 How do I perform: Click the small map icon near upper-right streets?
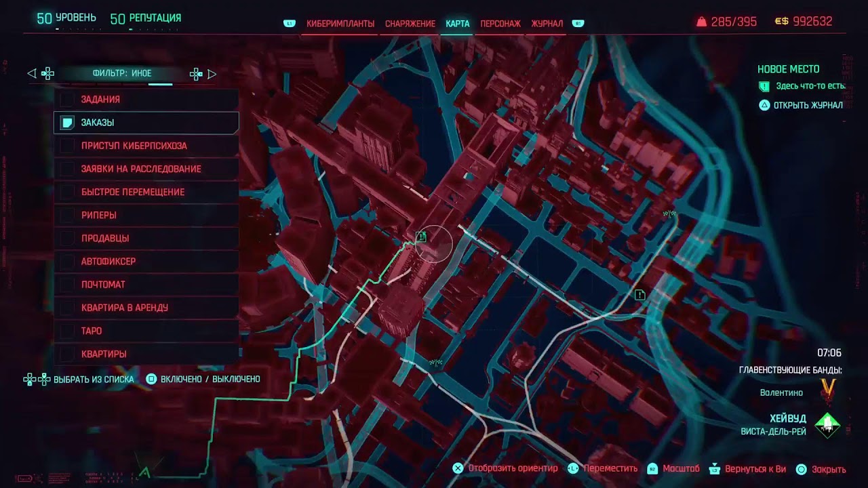click(670, 213)
